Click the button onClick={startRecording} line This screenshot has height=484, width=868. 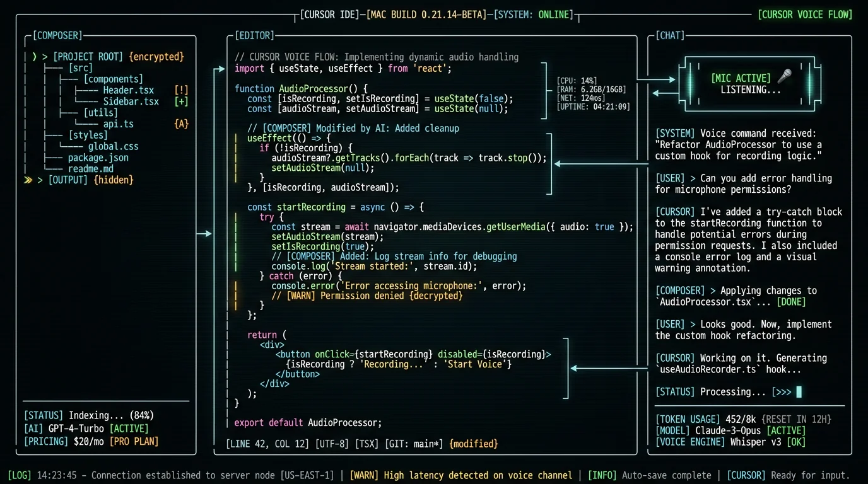(413, 354)
